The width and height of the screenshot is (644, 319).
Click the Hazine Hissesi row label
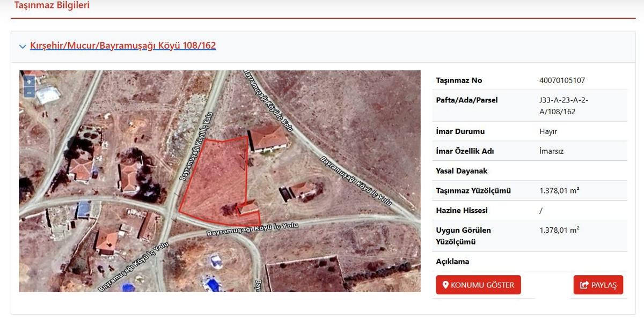[462, 211]
